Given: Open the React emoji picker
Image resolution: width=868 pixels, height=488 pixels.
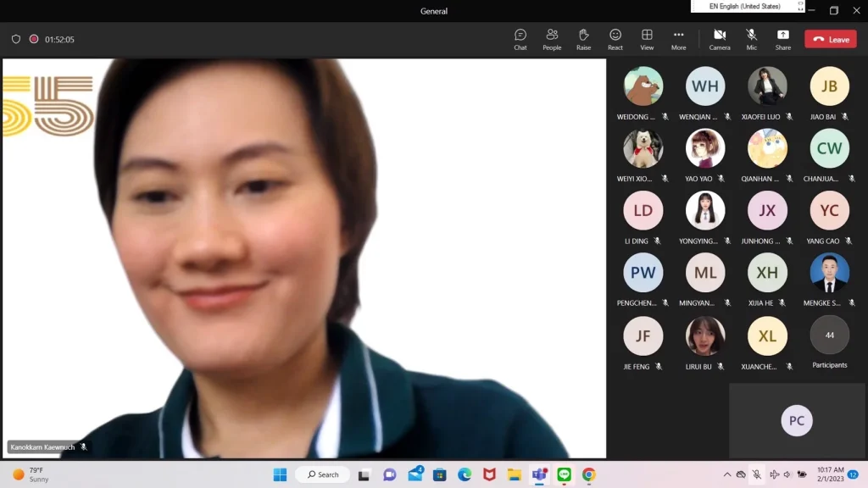Looking at the screenshot, I should pyautogui.click(x=615, y=39).
